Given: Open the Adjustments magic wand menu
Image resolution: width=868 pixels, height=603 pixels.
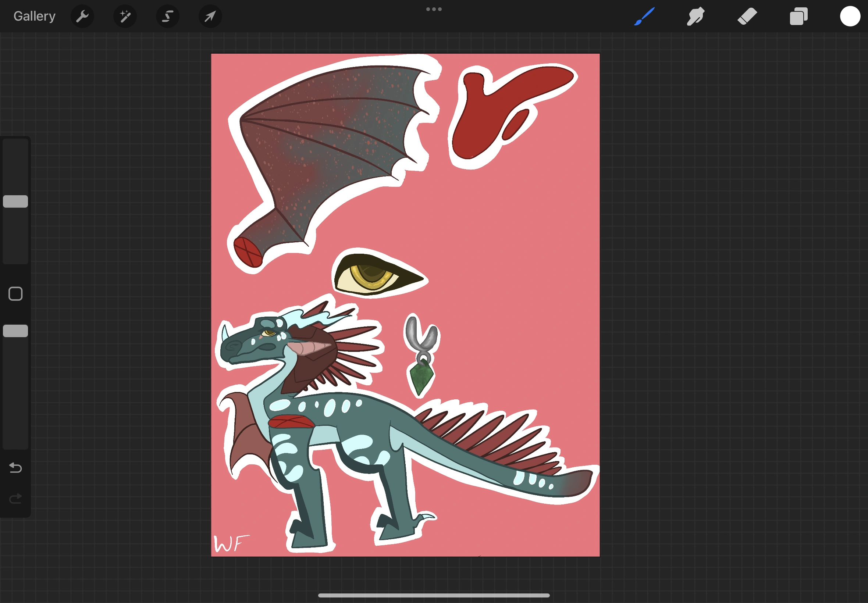Looking at the screenshot, I should tap(125, 16).
